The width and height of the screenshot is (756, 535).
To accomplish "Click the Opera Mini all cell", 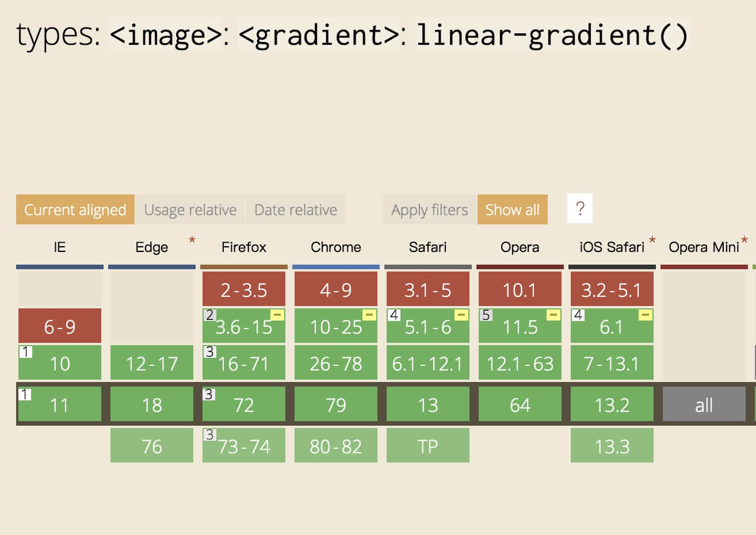I will click(x=704, y=404).
